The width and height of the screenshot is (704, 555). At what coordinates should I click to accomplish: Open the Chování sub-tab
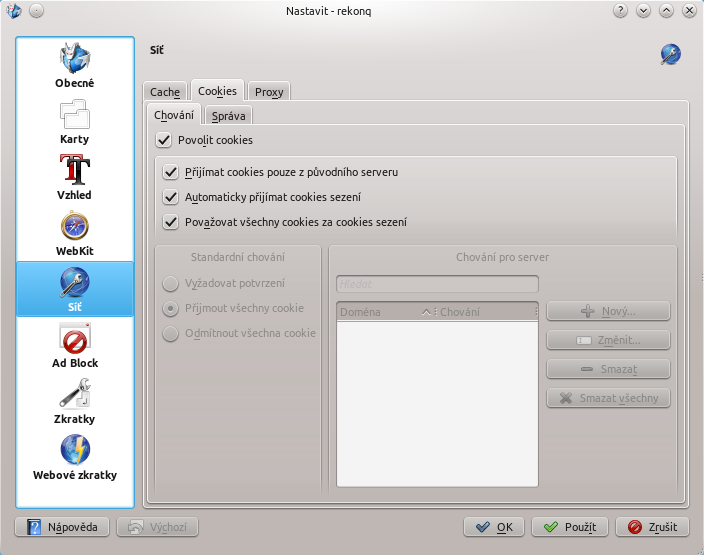pos(174,115)
